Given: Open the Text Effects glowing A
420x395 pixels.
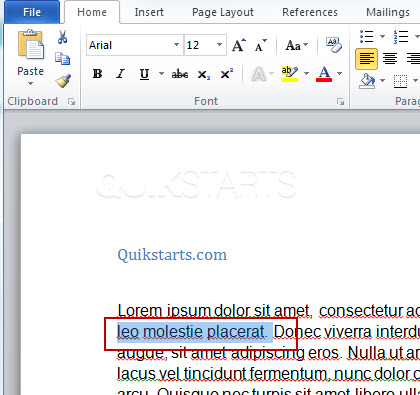Looking at the screenshot, I should click(x=259, y=74).
